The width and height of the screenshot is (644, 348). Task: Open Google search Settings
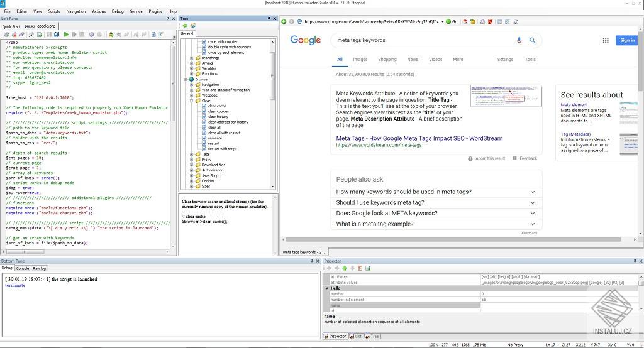point(505,60)
